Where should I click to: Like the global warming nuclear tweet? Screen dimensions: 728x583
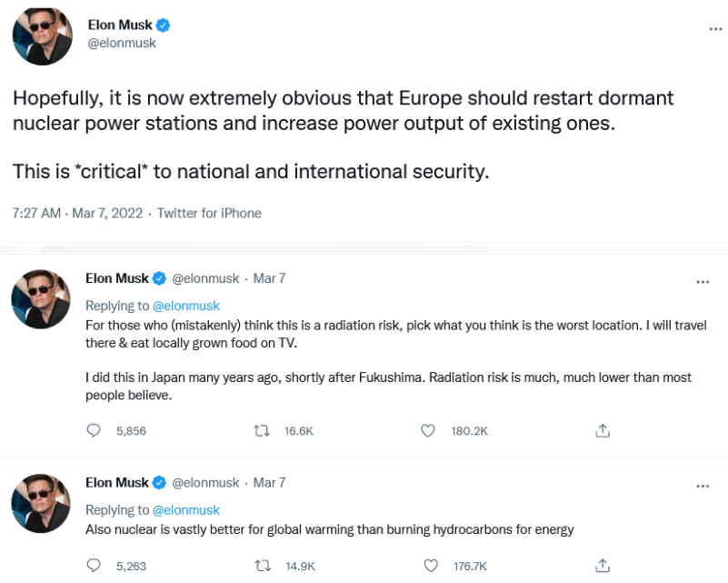pos(428,565)
